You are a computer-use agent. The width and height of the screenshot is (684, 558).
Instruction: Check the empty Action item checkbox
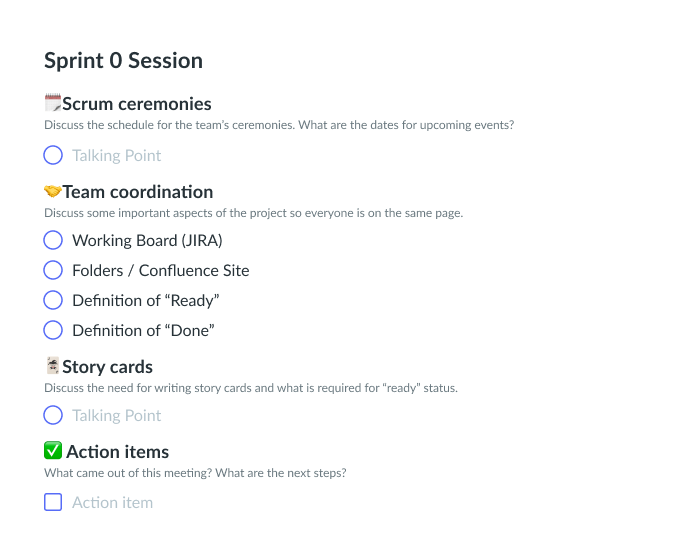(x=53, y=502)
